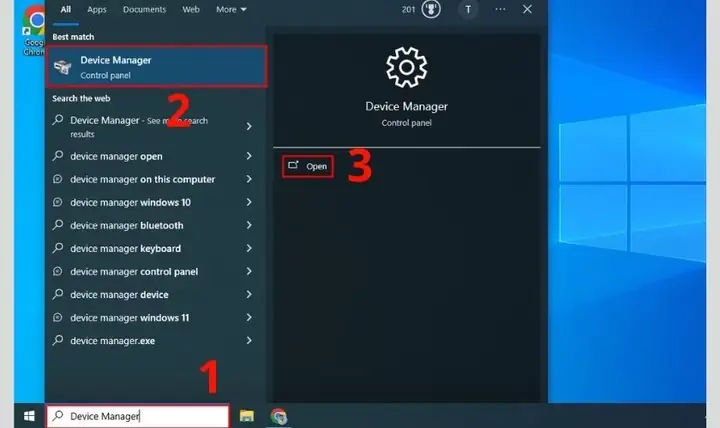Switch to the Apps tab
This screenshot has width=720, height=428.
click(x=96, y=9)
